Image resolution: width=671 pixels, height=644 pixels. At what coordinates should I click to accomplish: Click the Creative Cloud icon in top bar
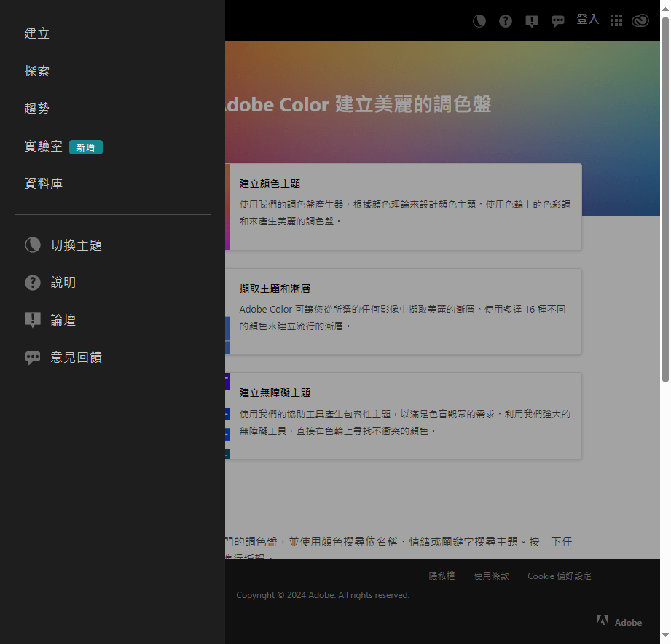coord(640,20)
